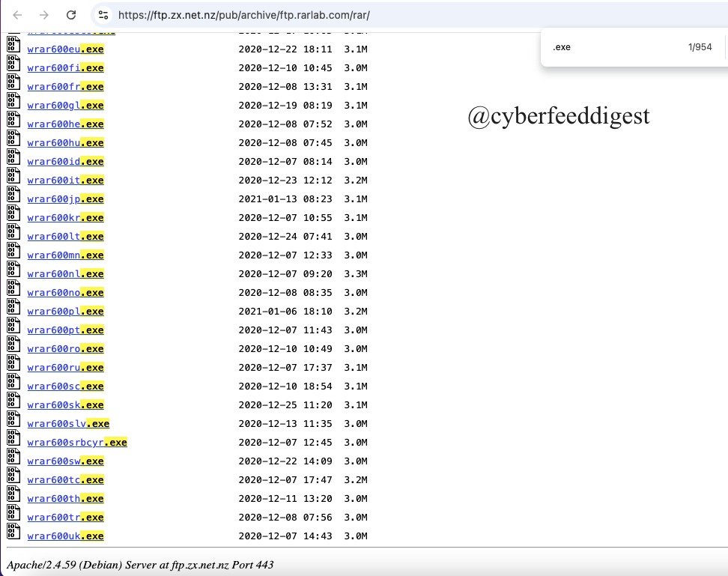Image resolution: width=728 pixels, height=576 pixels.
Task: Click the date 2021-01-06 18:10
Action: pyautogui.click(x=285, y=312)
